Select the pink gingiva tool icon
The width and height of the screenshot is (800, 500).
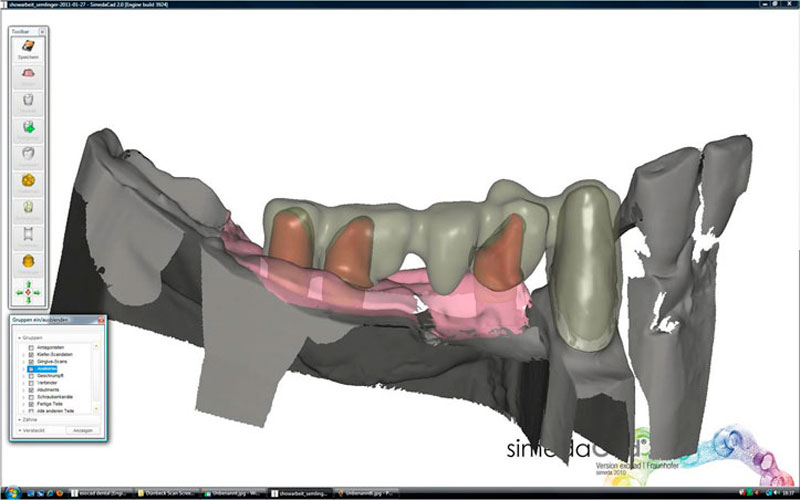coord(28,74)
